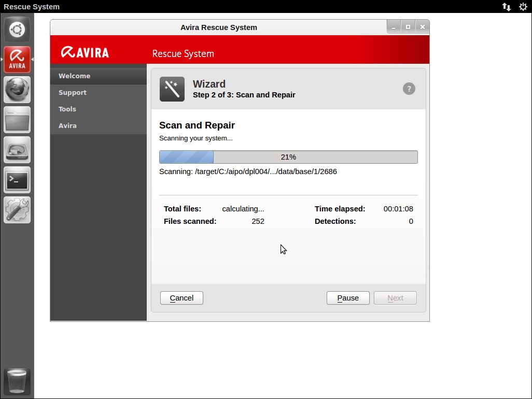Image resolution: width=532 pixels, height=399 pixels.
Task: Click the scanning file path text
Action: point(248,172)
